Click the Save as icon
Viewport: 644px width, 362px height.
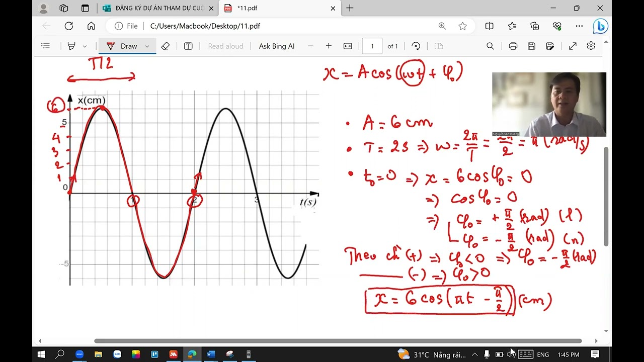pyautogui.click(x=550, y=46)
